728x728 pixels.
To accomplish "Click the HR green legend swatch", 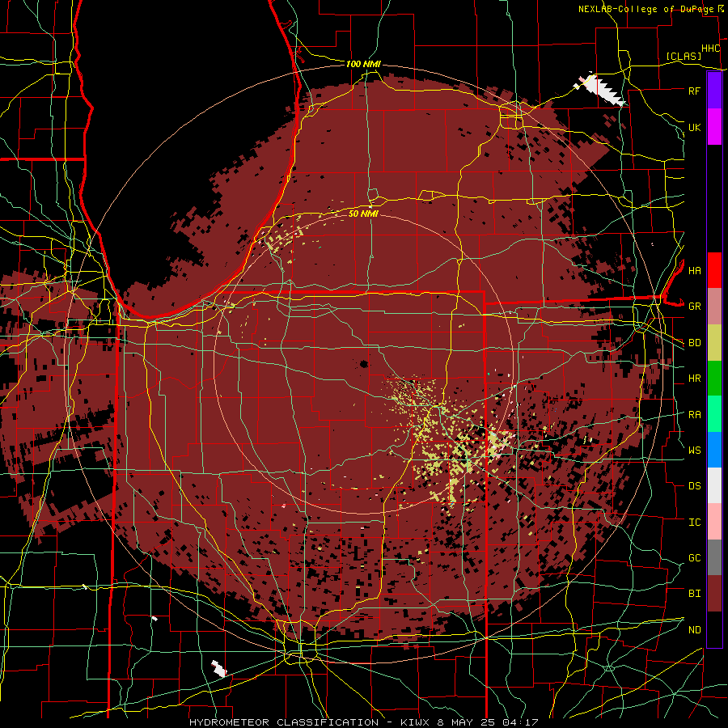I will pyautogui.click(x=714, y=378).
